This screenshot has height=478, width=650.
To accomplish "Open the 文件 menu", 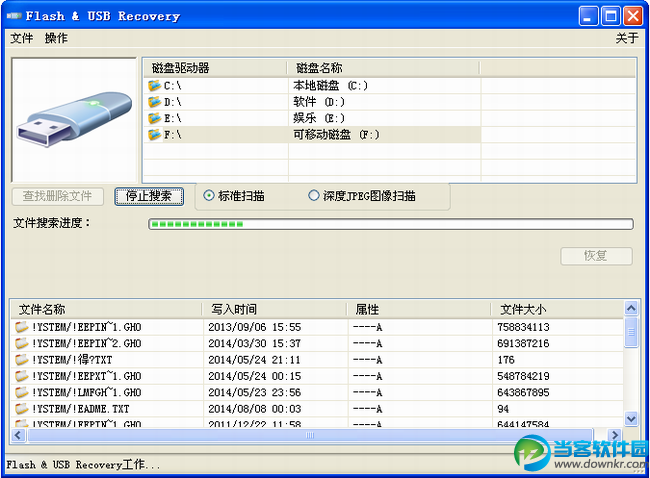I will [22, 38].
